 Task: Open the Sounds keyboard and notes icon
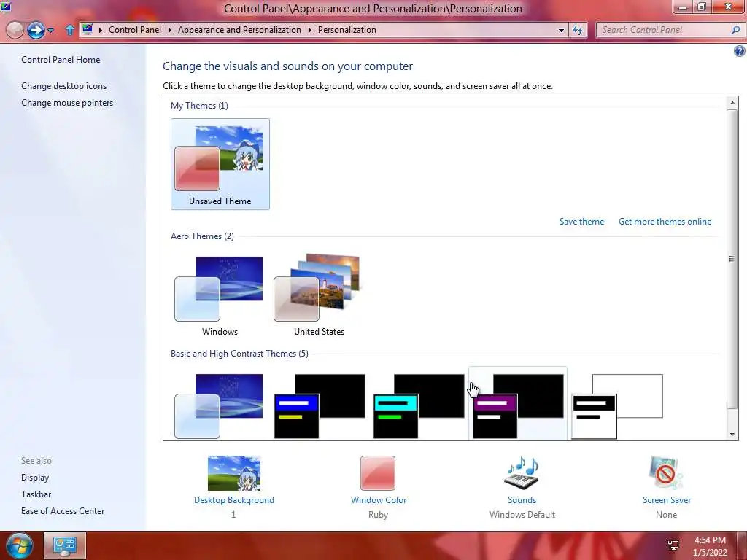[522, 472]
